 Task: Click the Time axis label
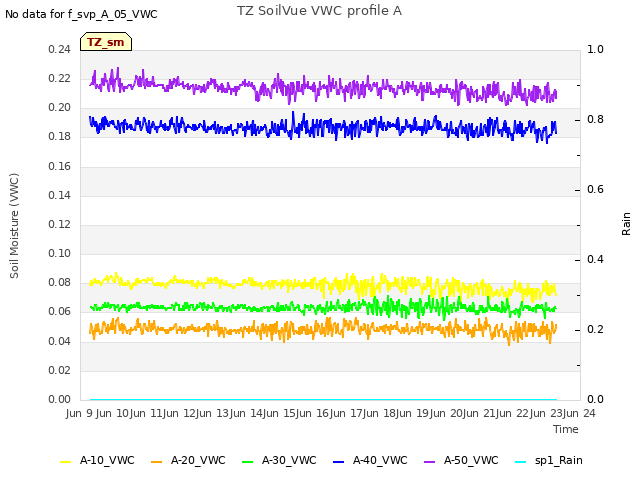pos(566,429)
